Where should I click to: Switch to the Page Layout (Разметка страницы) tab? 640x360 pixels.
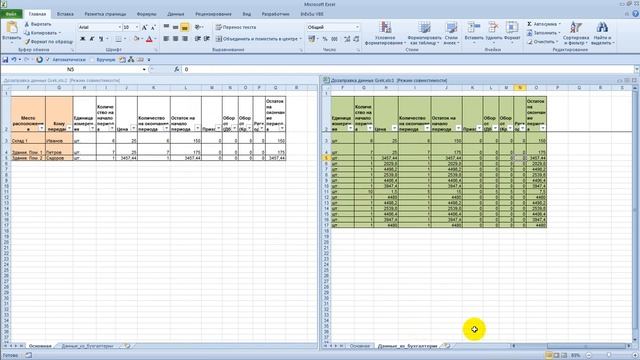click(x=105, y=14)
